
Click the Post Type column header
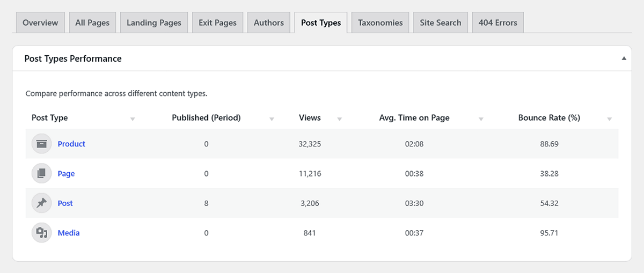point(50,117)
